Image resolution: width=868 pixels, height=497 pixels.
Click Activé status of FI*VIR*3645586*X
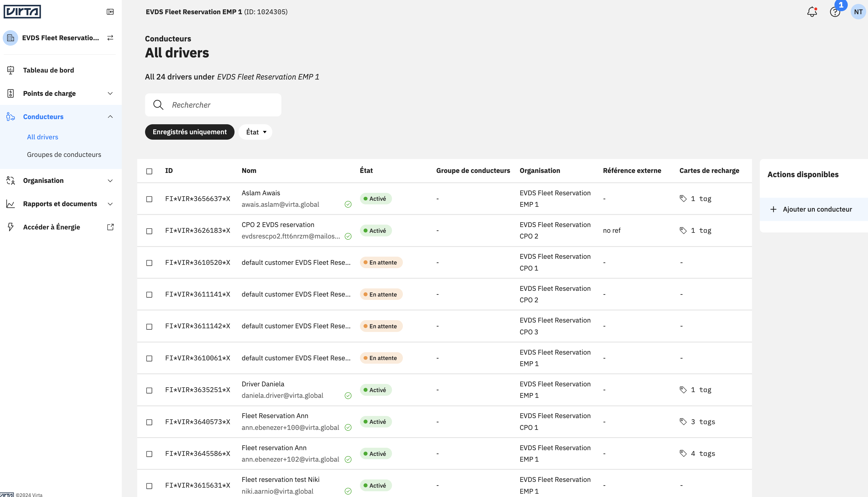click(x=376, y=454)
